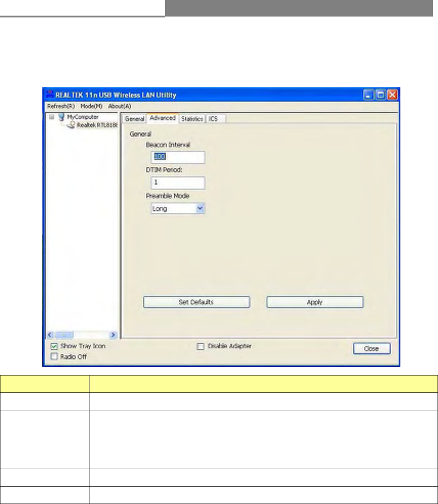Open the ICS tab

pos(215,118)
